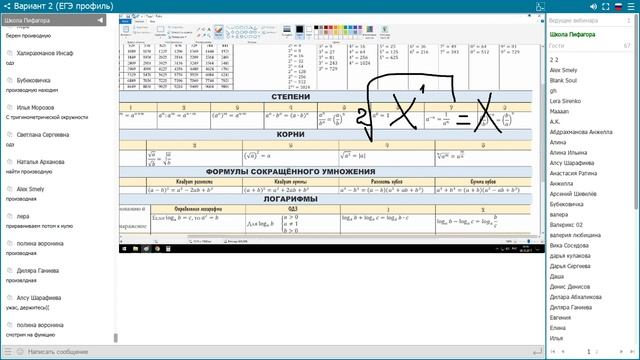Click chat avatar icon of Бубековичка
640x360 pixels.
(x=9, y=80)
